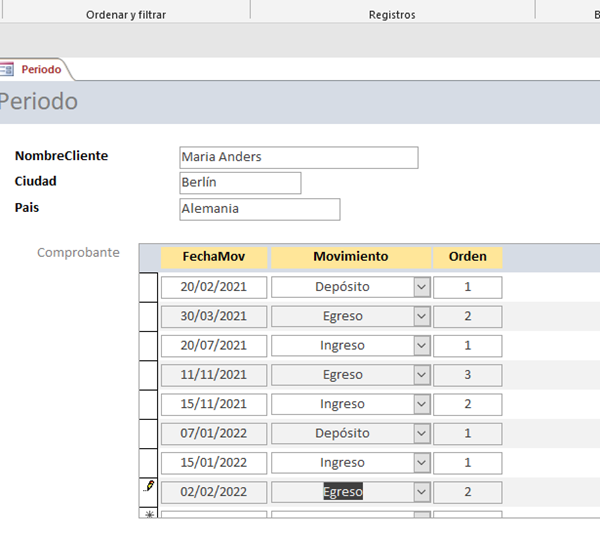Open Movimiento dropdown for 20/02/2021 row
This screenshot has height=538, width=600.
click(x=421, y=287)
